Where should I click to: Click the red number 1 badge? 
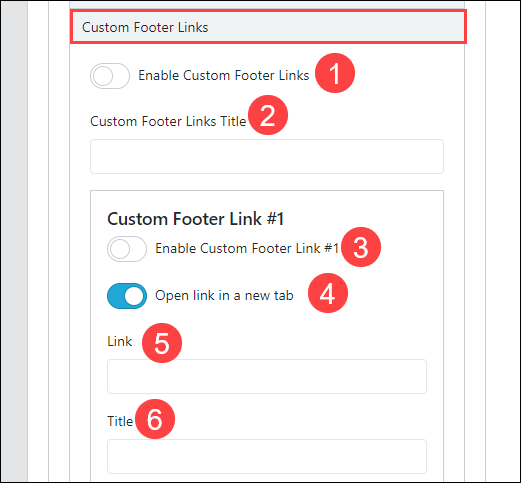click(x=335, y=73)
